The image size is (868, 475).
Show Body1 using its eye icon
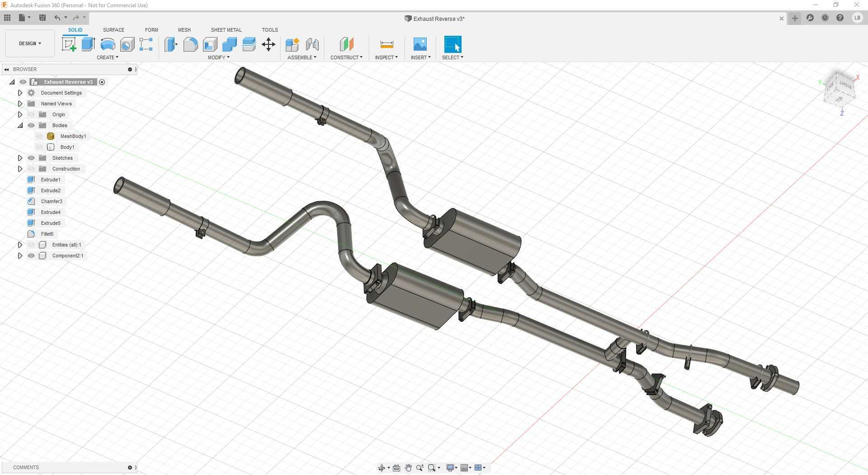[x=39, y=147]
